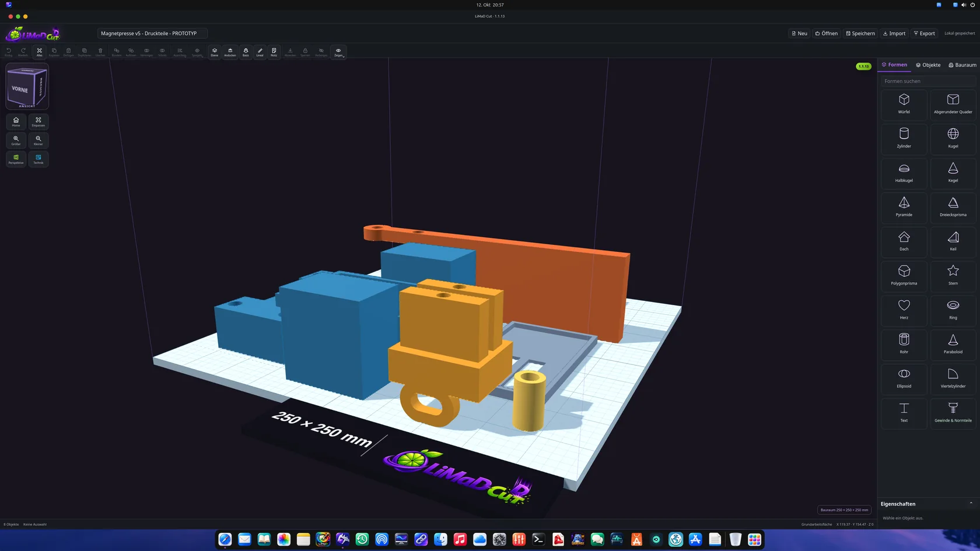Toggle the Technik view mode
The width and height of the screenshot is (980, 551).
pos(38,159)
